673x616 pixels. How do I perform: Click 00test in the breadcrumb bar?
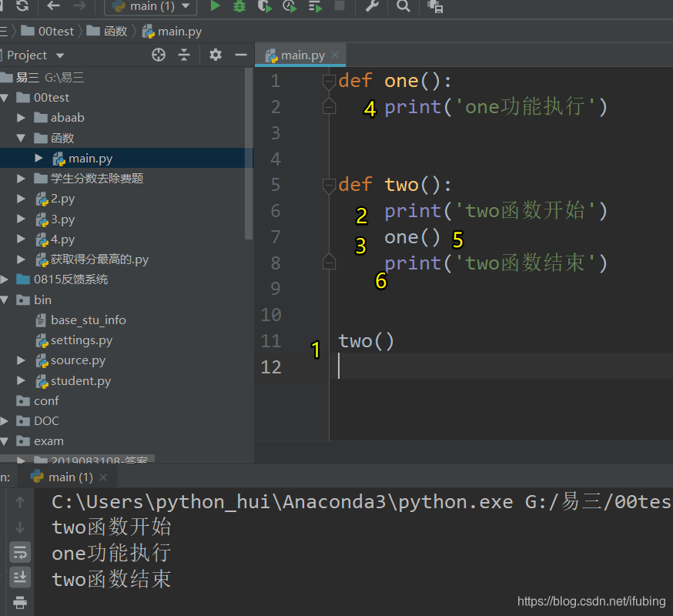tap(47, 32)
